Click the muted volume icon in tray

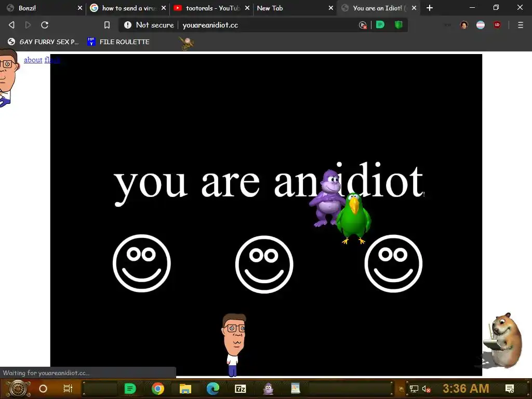[x=426, y=389]
